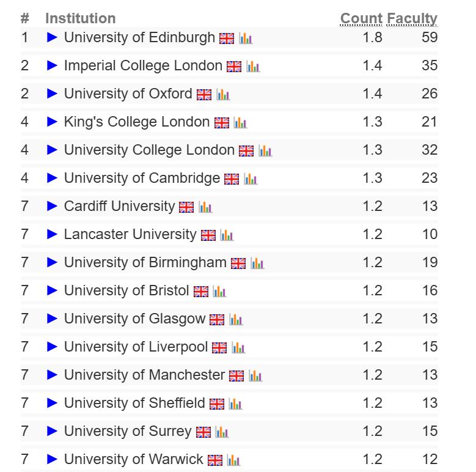Click chart icon beside Imperial College London
Screen dimensions: 476x472
(253, 67)
